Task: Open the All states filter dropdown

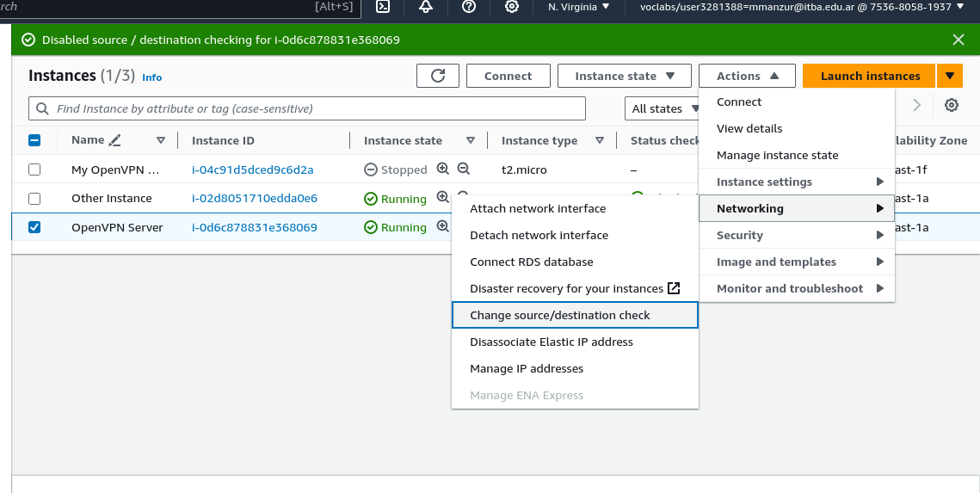Action: [663, 108]
